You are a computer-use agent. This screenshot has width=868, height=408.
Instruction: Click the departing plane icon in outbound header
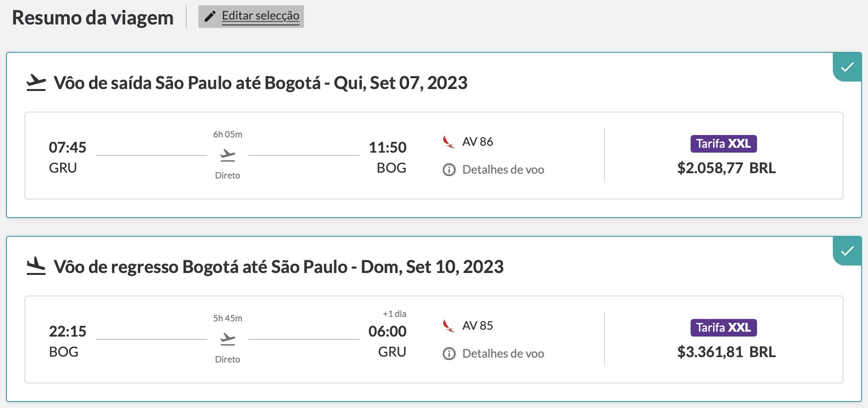tap(36, 83)
